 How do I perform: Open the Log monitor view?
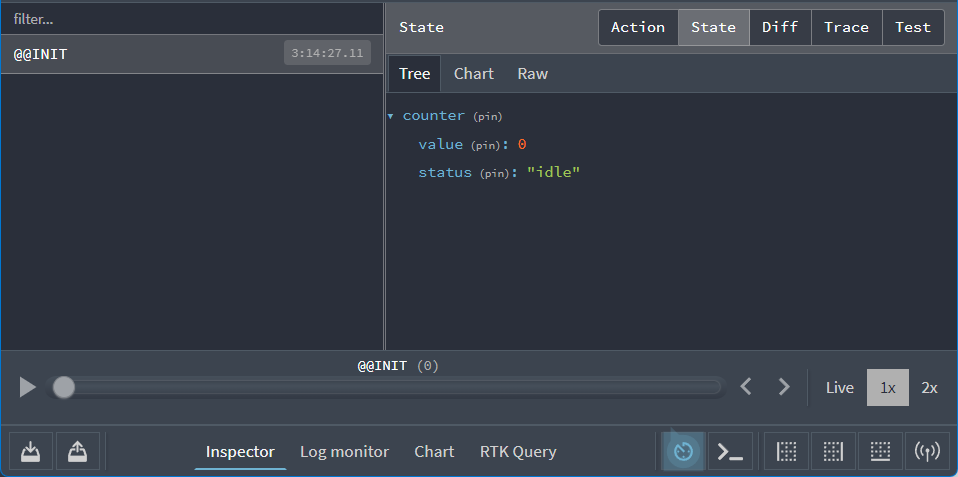pyautogui.click(x=344, y=452)
